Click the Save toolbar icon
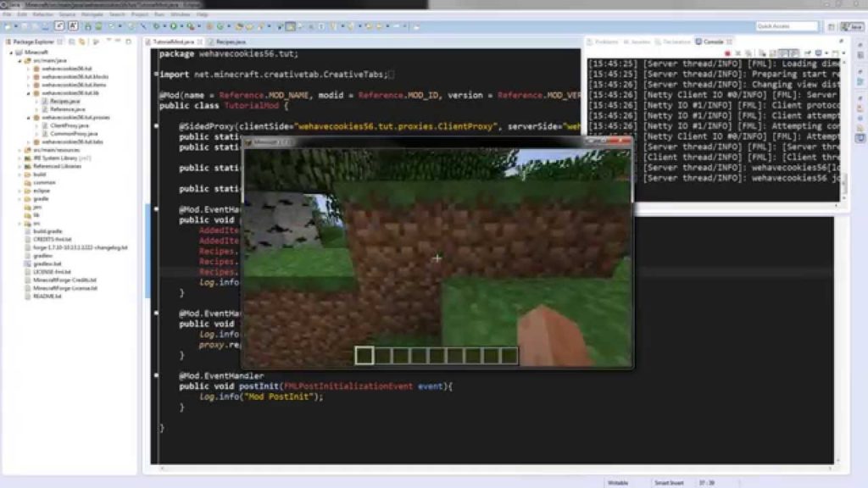The image size is (868, 488). 25,26
